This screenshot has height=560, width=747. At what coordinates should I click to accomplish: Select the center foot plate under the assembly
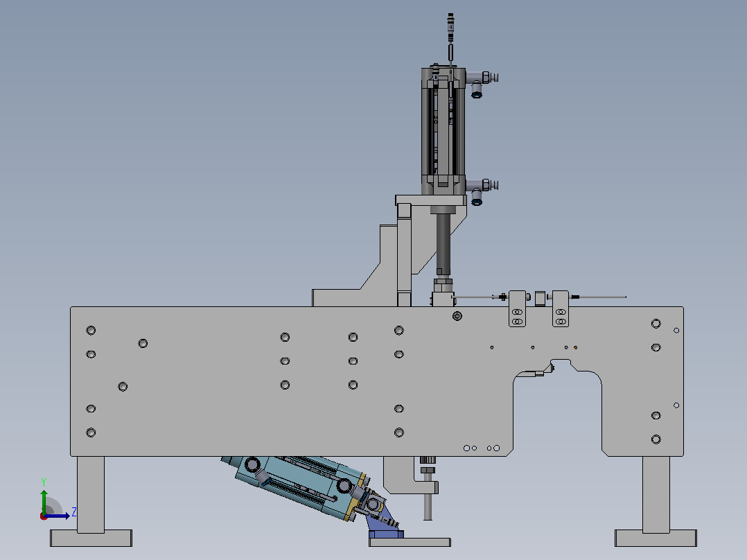coord(410,543)
